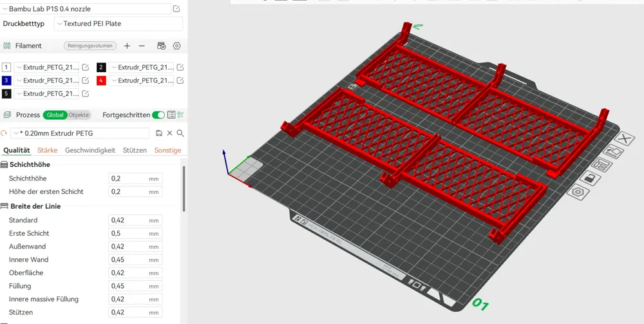Reset process preset with the orange arrow
Screen dimensions: 644x324
(x=4, y=133)
